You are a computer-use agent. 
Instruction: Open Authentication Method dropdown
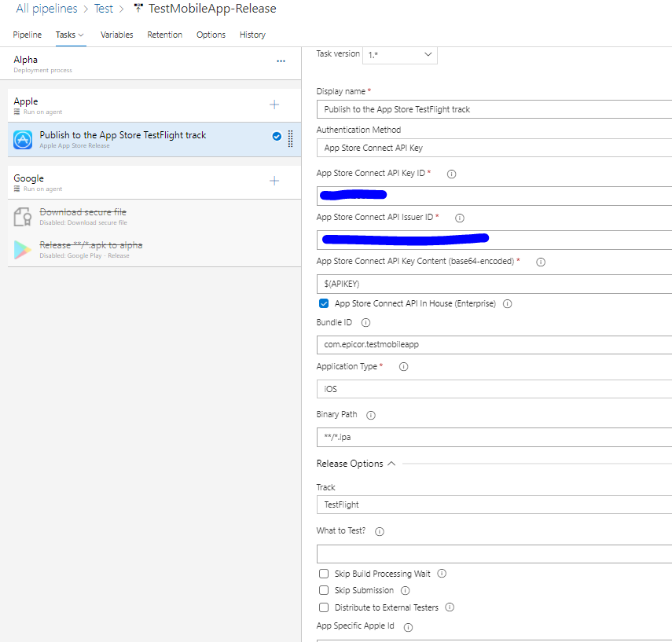[x=494, y=148]
